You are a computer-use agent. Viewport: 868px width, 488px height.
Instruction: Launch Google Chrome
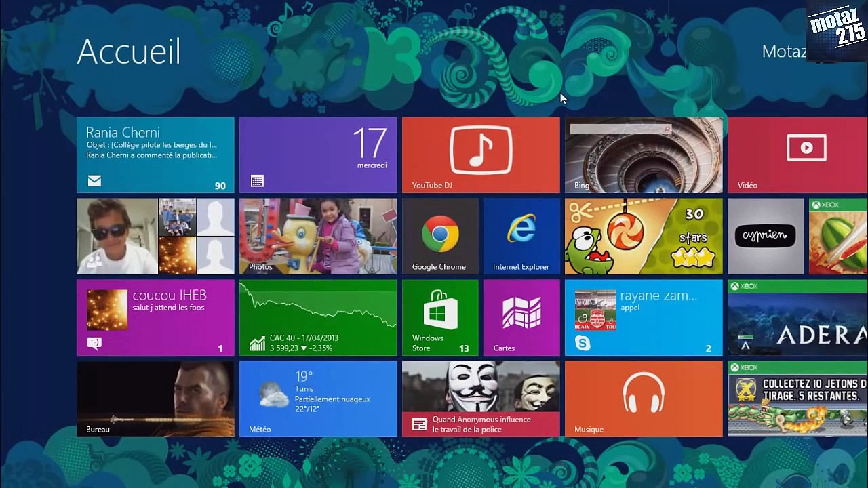click(440, 237)
